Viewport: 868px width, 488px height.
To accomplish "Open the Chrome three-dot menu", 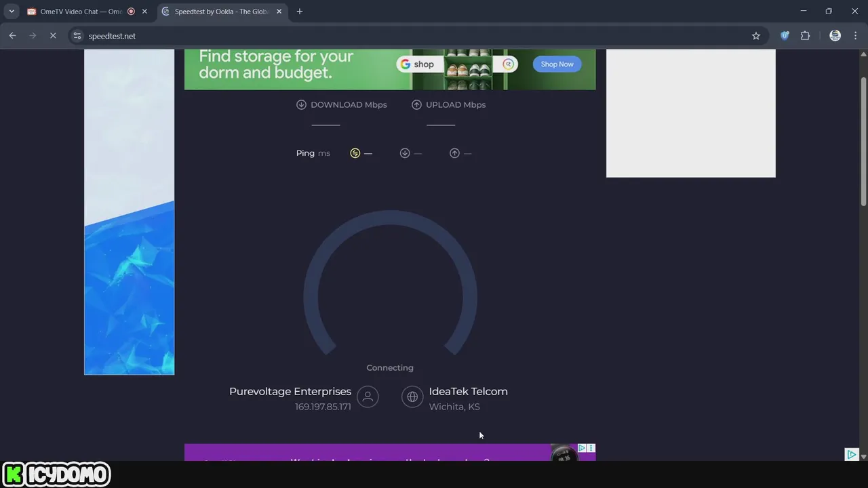I will pyautogui.click(x=854, y=36).
